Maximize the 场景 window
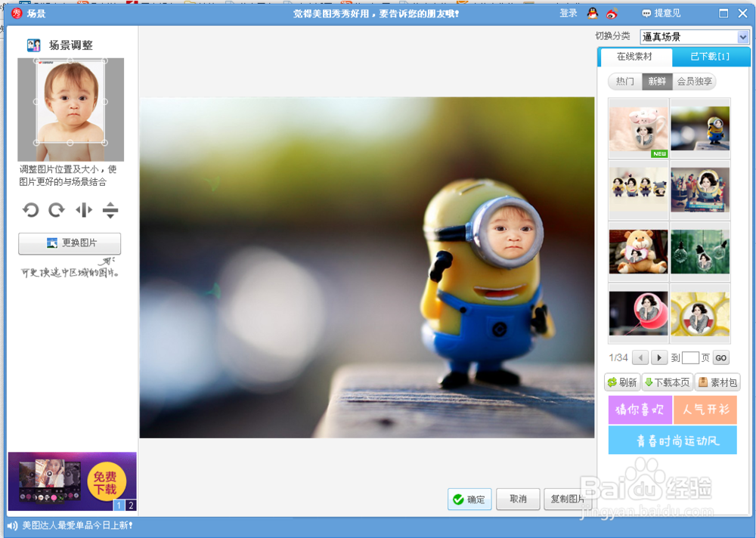The width and height of the screenshot is (756, 538). (x=723, y=14)
